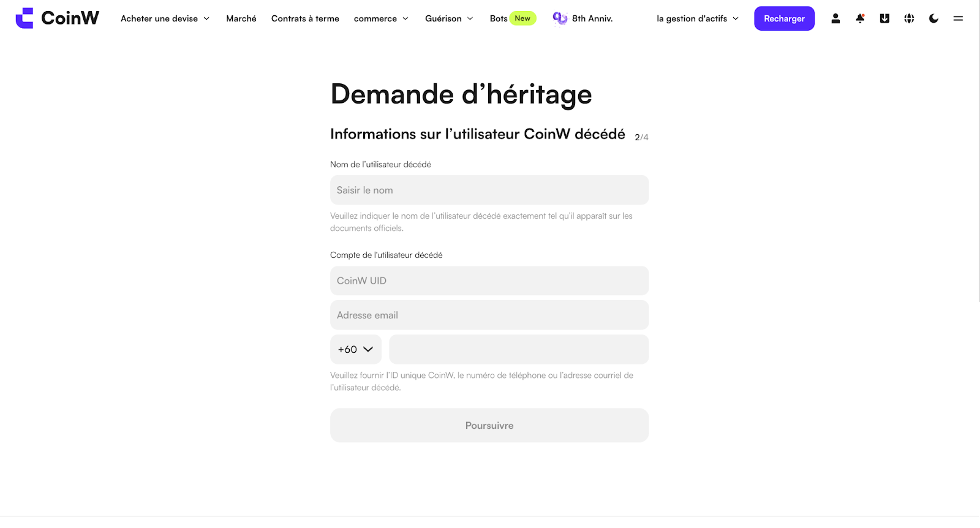Focus the Saisir le nom field
The height and width of the screenshot is (528, 980).
click(489, 190)
